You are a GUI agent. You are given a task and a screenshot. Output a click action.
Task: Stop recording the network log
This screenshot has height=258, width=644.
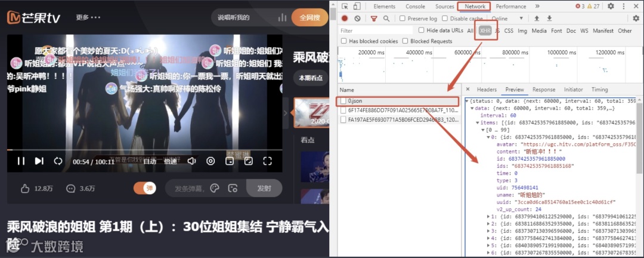click(345, 18)
